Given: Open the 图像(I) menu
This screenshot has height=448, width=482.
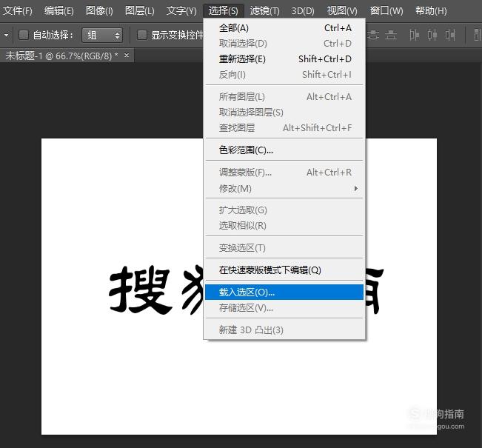Looking at the screenshot, I should (99, 11).
